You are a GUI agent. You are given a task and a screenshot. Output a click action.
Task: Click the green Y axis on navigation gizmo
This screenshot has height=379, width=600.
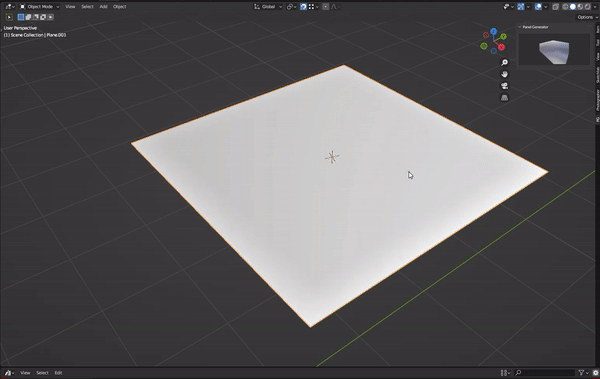click(x=503, y=36)
